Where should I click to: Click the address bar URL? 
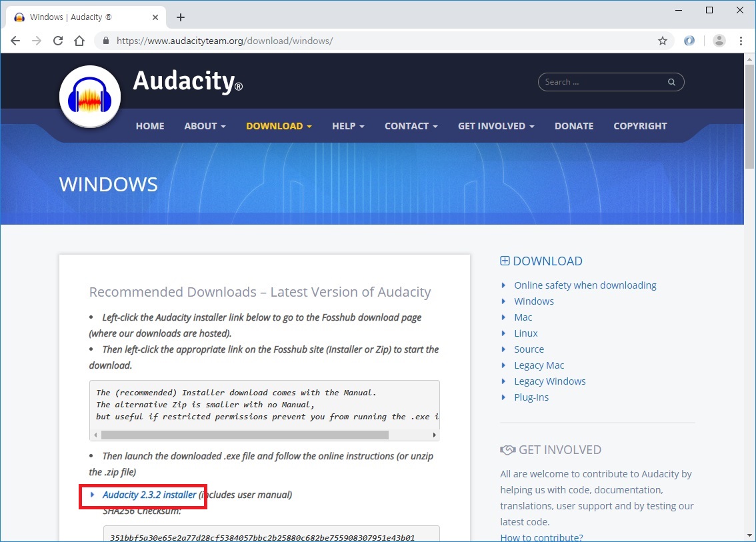pyautogui.click(x=225, y=41)
